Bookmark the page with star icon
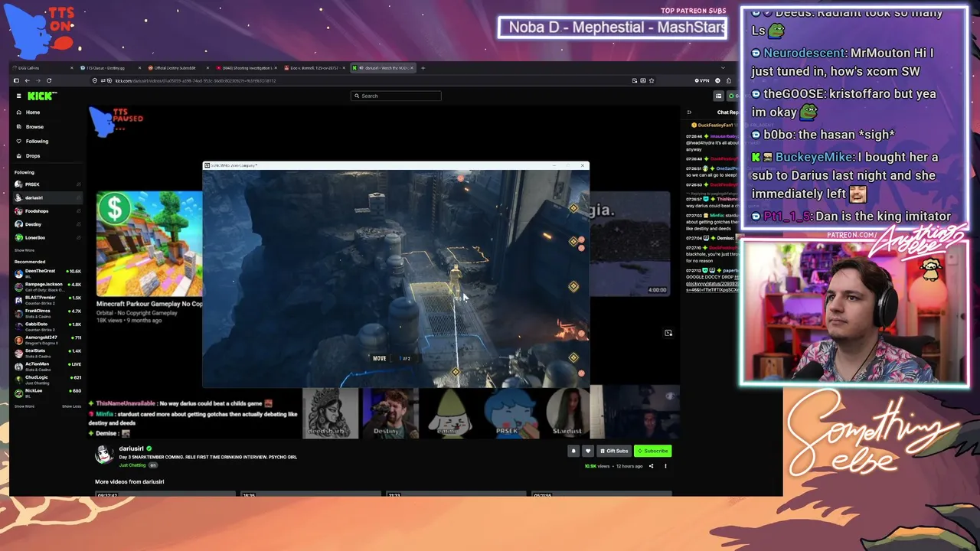Screen dimensions: 980x551 (x=652, y=80)
